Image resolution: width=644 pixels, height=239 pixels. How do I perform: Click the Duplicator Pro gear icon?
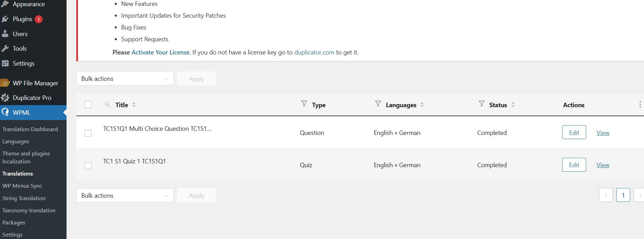click(5, 98)
